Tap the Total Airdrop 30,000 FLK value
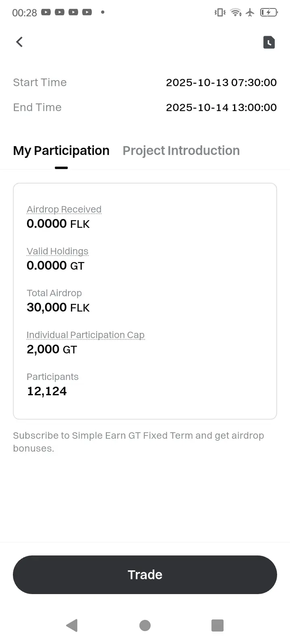 point(58,308)
